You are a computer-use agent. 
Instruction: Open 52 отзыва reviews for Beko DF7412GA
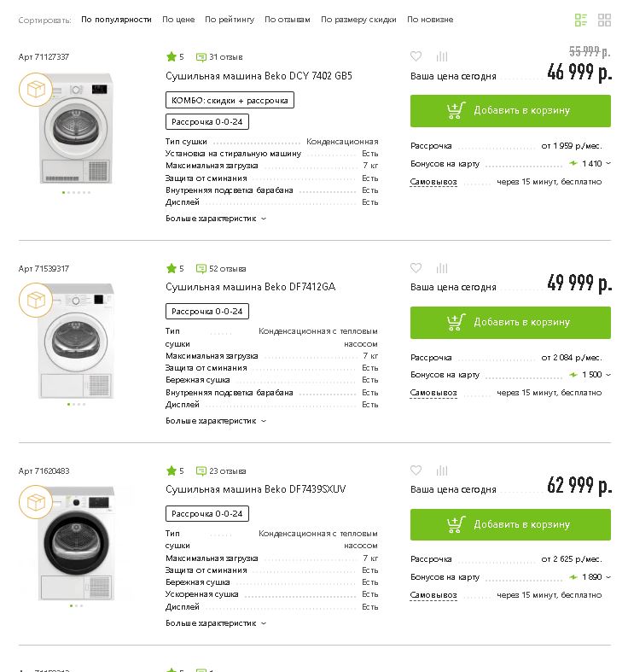221,269
